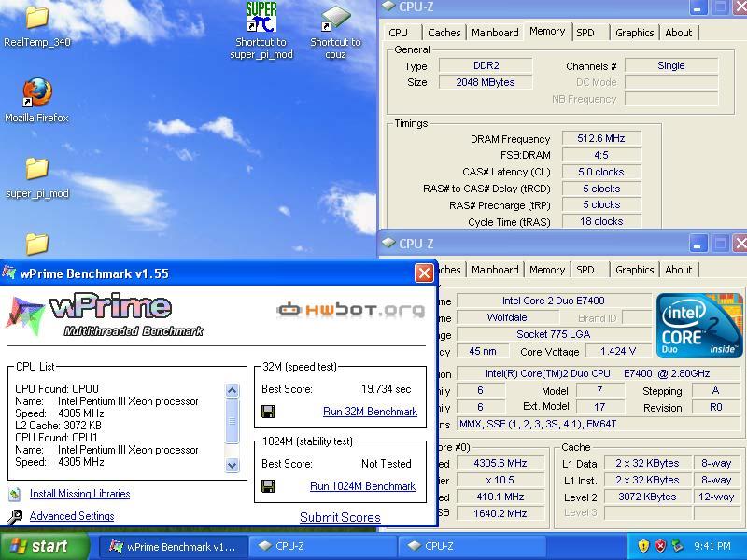Minimize the upper CPU-Z window
Image resolution: width=747 pixels, height=560 pixels.
click(x=698, y=7)
